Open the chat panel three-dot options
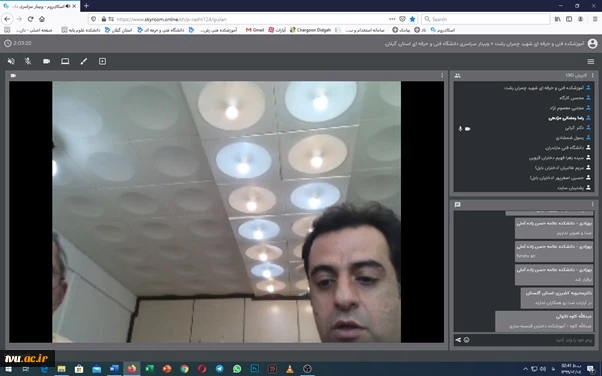 click(592, 204)
